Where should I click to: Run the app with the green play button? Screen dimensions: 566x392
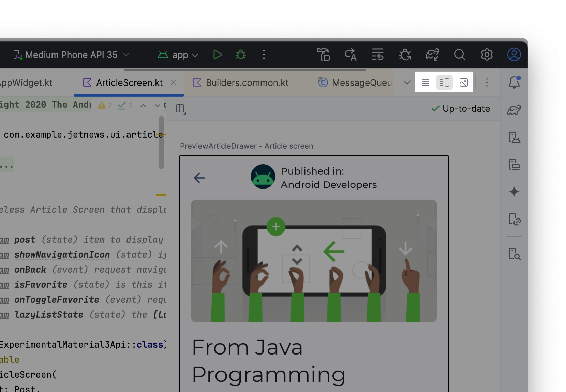pyautogui.click(x=217, y=55)
